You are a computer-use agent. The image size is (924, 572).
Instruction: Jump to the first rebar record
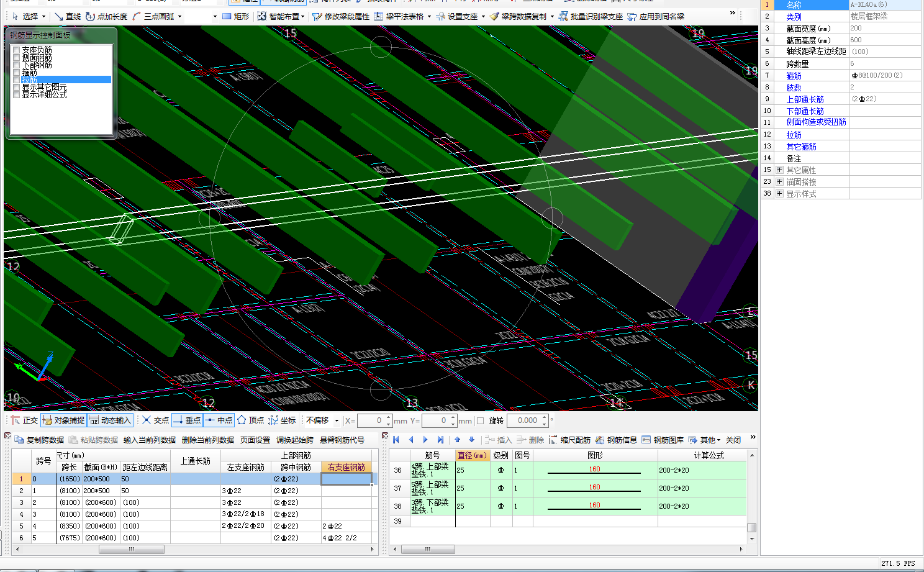pyautogui.click(x=396, y=440)
